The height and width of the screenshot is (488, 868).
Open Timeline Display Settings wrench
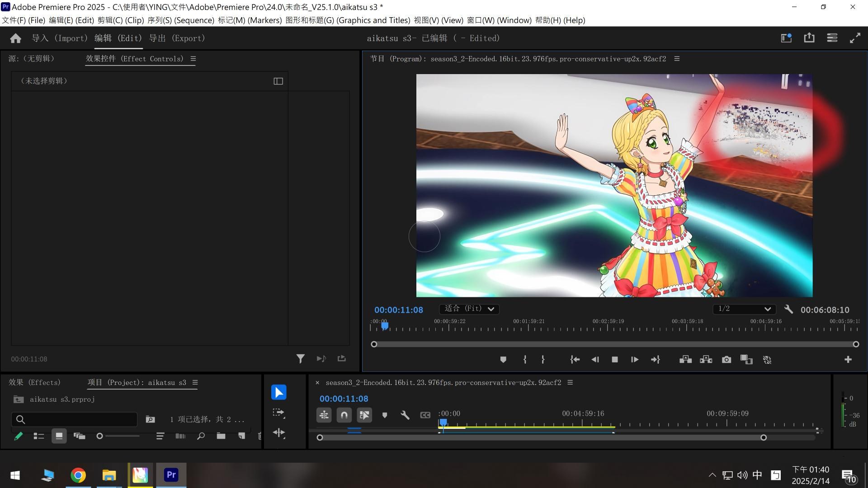[x=405, y=415]
